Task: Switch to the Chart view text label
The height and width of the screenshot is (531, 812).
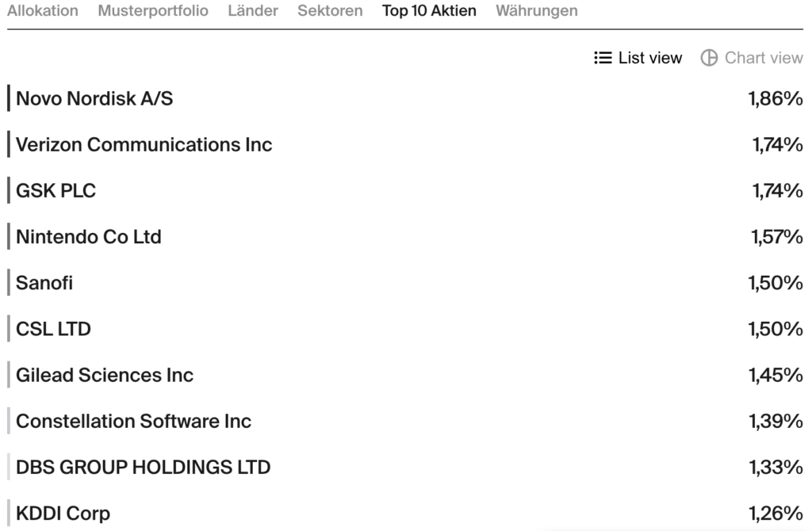Action: pyautogui.click(x=764, y=58)
